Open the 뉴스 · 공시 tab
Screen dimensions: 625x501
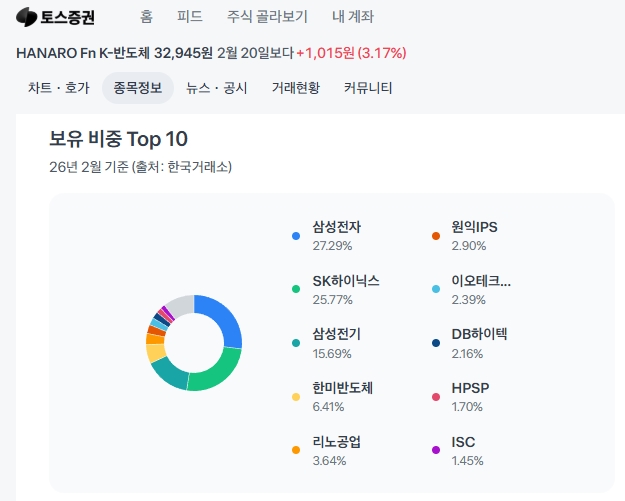[x=217, y=88]
